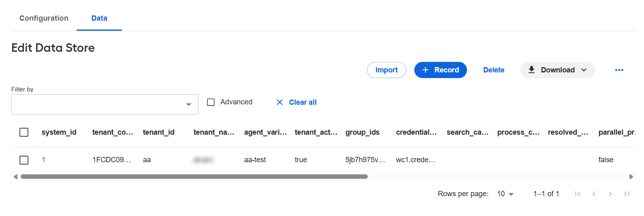Add a new Record

(x=441, y=70)
